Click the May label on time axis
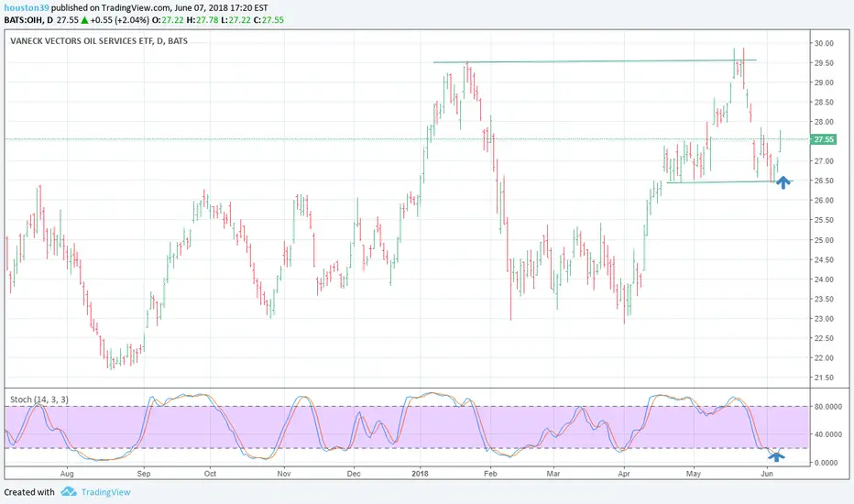 pyautogui.click(x=694, y=474)
